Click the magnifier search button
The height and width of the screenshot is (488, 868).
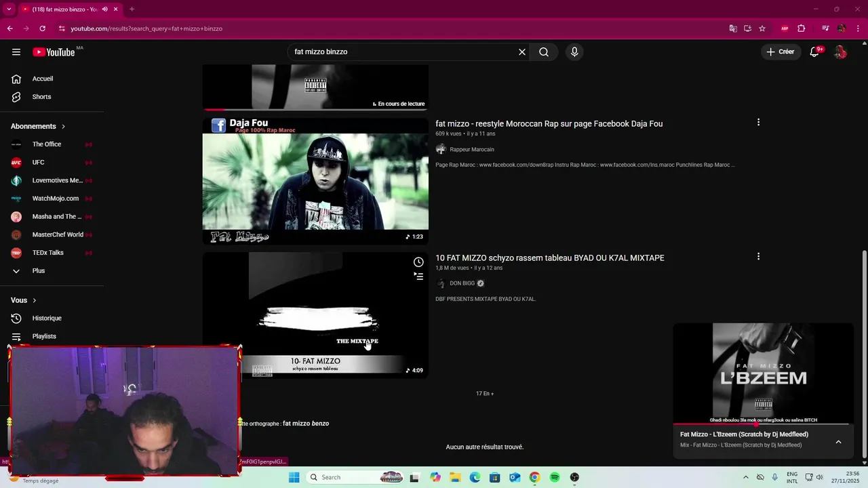544,52
